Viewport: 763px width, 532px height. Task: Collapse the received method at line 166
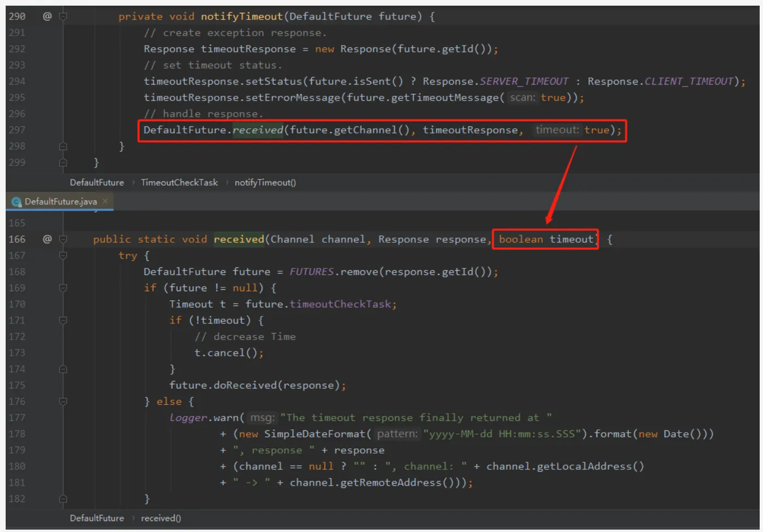click(63, 239)
